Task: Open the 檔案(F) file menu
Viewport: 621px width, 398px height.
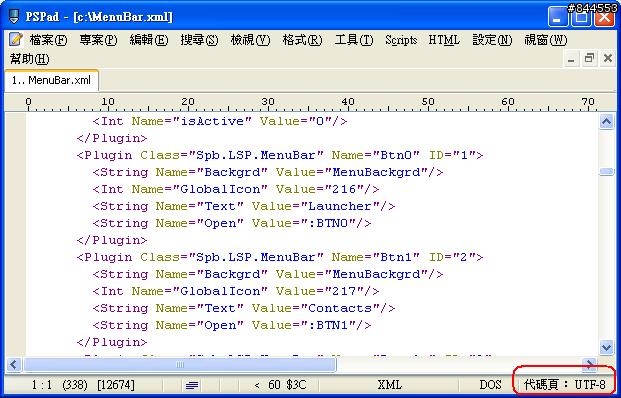Action: (48, 40)
